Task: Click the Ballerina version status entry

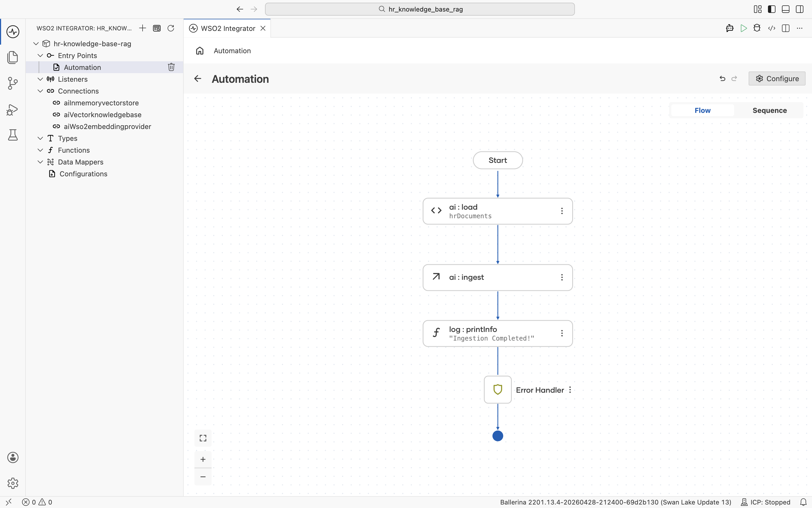Action: [x=616, y=502]
